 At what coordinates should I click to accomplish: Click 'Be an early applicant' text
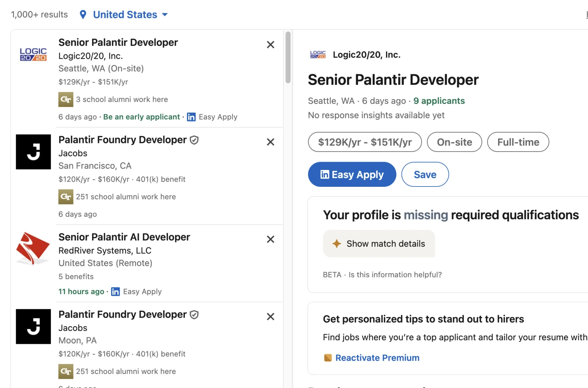[142, 117]
